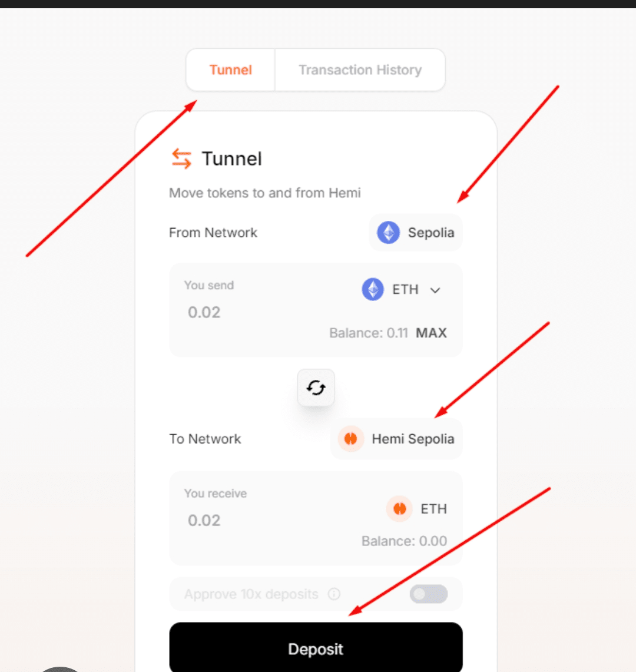The image size is (636, 672).
Task: Click the info icon beside Approve 10x deposits
Action: tap(334, 594)
